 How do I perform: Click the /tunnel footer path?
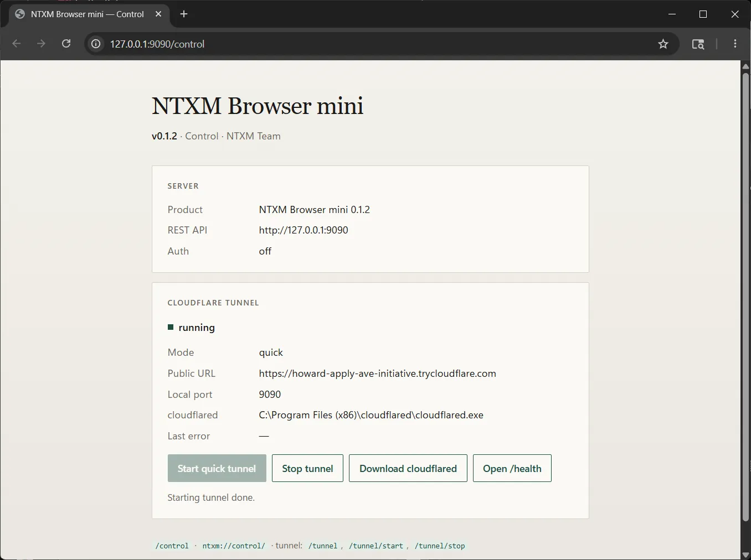(x=323, y=546)
